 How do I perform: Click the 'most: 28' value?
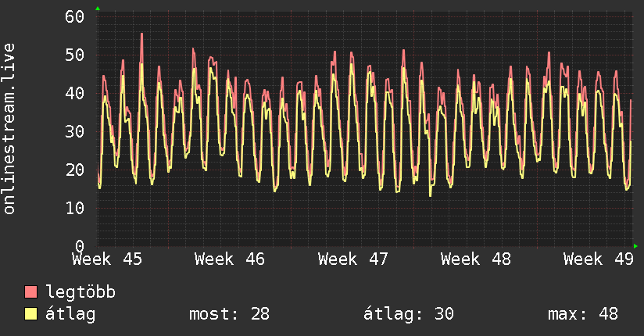(x=229, y=314)
